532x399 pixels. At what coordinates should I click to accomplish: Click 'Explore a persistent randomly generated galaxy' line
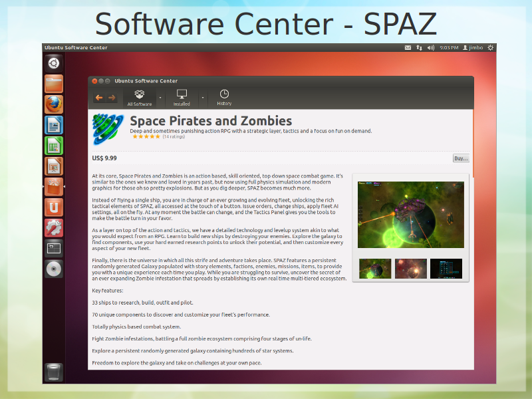pyautogui.click(x=193, y=351)
